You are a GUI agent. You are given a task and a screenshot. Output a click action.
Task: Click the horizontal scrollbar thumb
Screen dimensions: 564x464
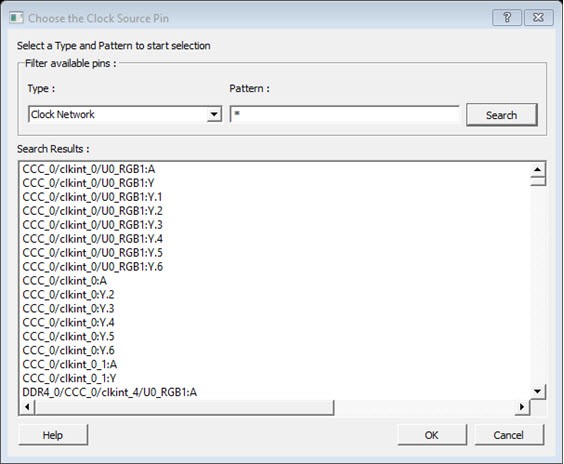[x=184, y=407]
